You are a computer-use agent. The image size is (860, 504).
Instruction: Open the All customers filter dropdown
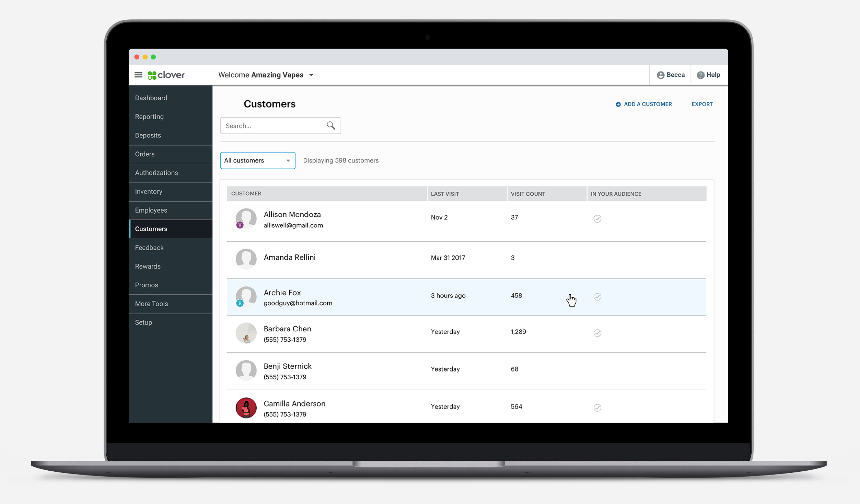257,160
